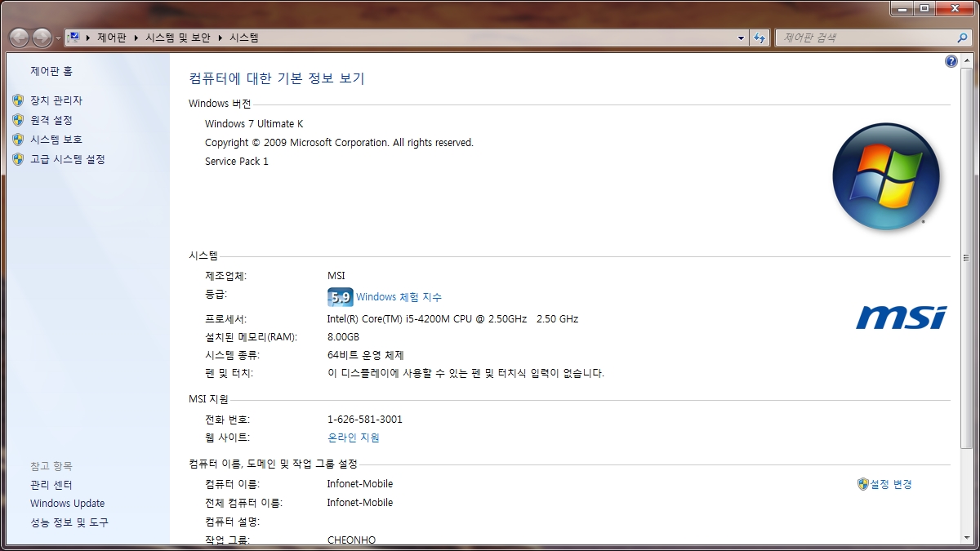Click the 컴퓨터에 대한 기본 정보 보기 heading
The height and width of the screenshot is (551, 980).
[x=277, y=78]
